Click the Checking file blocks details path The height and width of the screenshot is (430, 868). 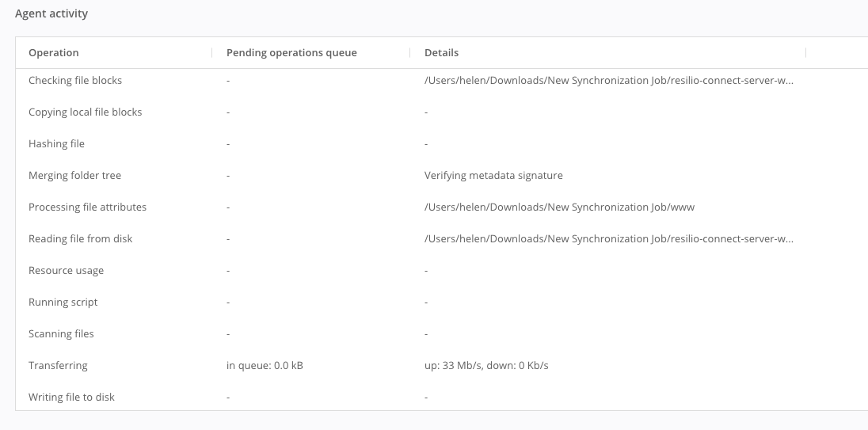coord(608,81)
